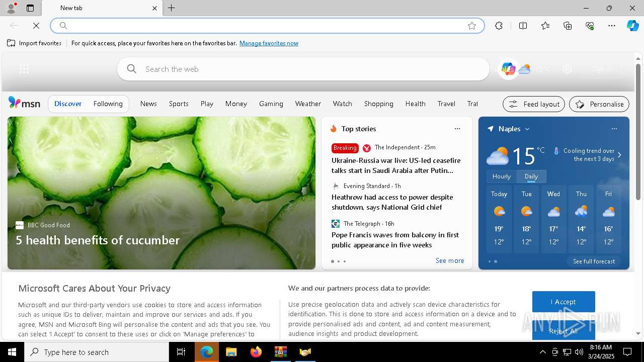Open Task View on taskbar
This screenshot has width=644, height=362.
(181, 352)
